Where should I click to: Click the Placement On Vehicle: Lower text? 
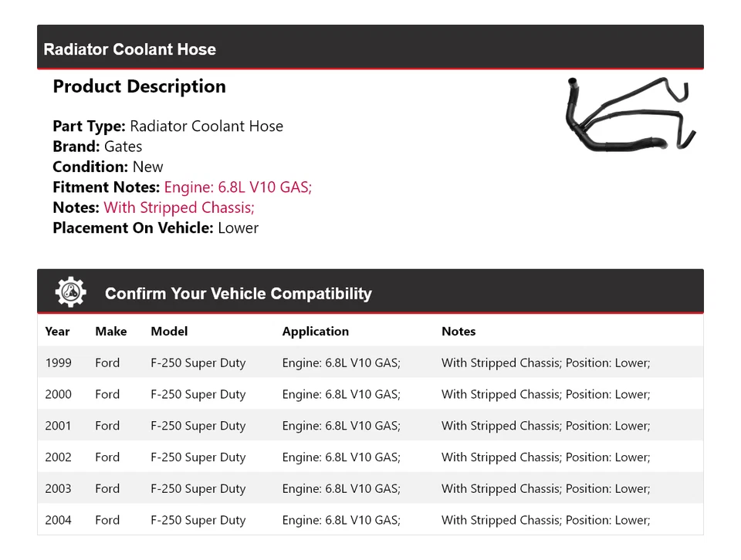(x=155, y=228)
